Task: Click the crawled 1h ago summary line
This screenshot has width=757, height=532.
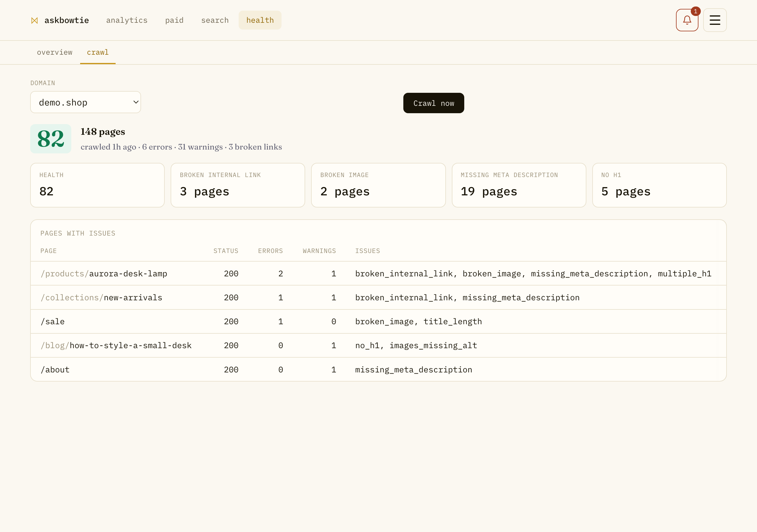Action: point(181,147)
